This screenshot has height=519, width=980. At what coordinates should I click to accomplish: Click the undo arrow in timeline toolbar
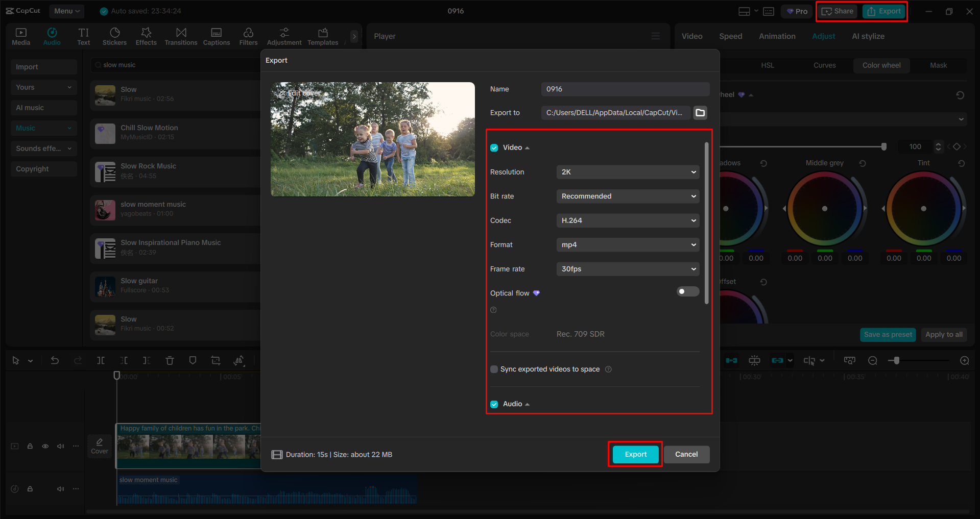pyautogui.click(x=55, y=360)
